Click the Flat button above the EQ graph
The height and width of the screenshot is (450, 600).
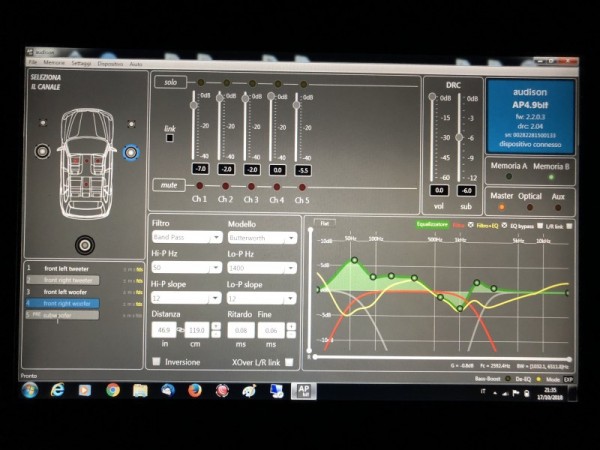(x=324, y=223)
